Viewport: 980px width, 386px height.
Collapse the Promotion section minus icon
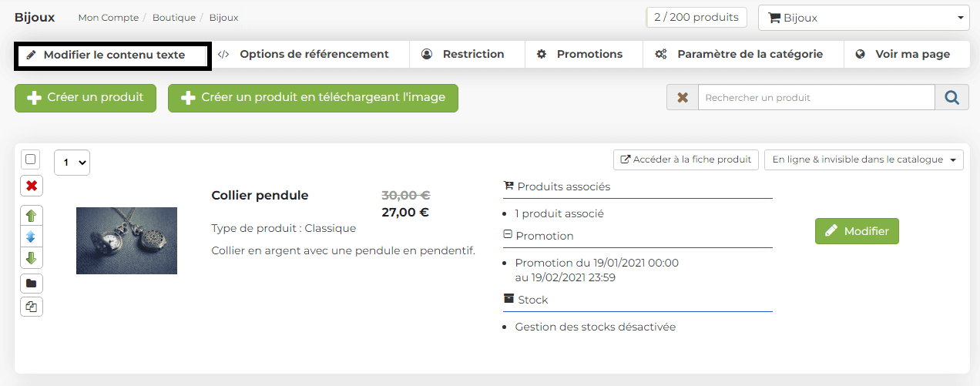508,235
